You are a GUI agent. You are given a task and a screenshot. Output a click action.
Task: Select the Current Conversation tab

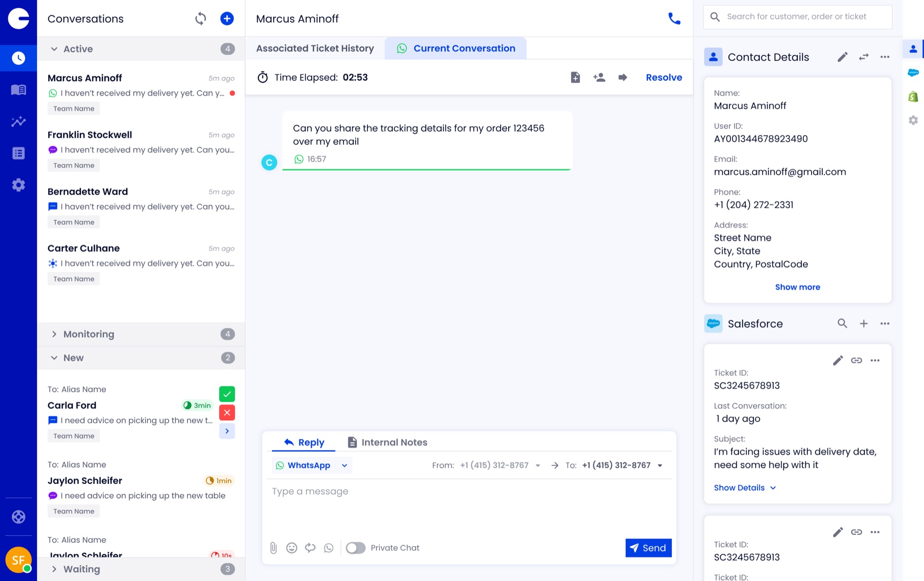click(x=456, y=48)
